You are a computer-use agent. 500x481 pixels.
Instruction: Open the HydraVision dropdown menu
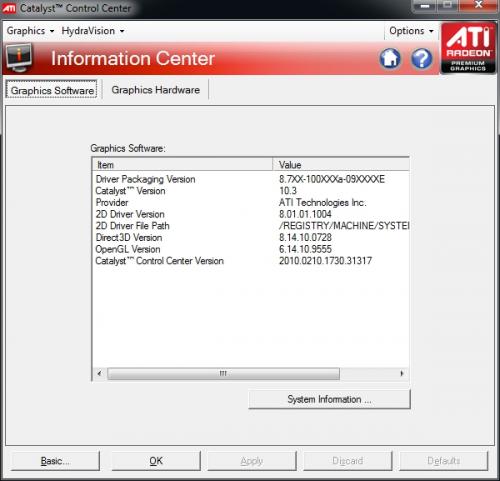coord(93,31)
